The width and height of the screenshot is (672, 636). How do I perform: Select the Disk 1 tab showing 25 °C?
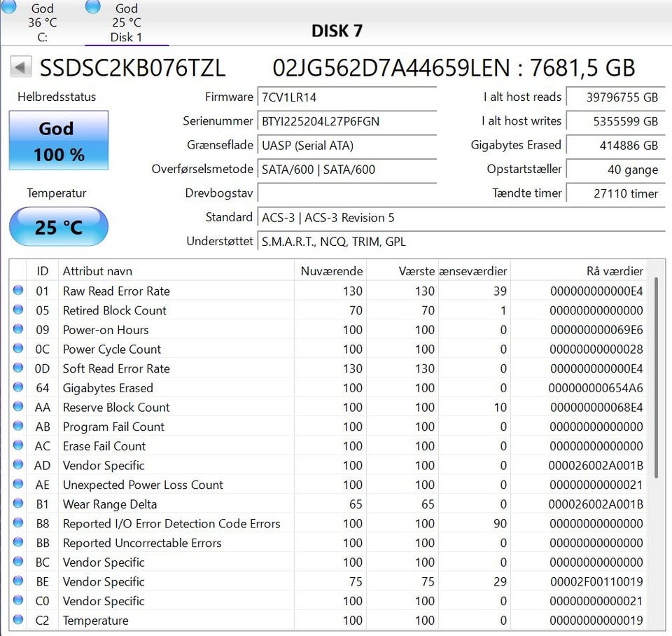(126, 22)
